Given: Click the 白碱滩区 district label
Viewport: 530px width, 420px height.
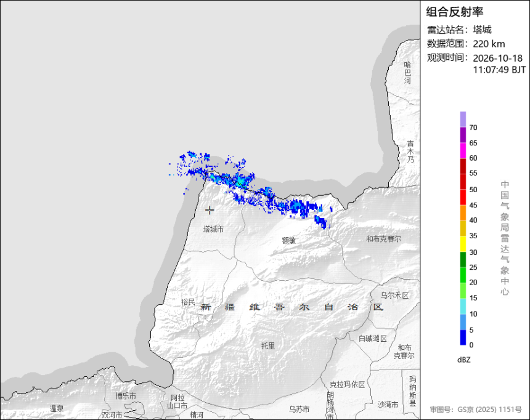Looking at the screenshot, I should (x=373, y=339).
